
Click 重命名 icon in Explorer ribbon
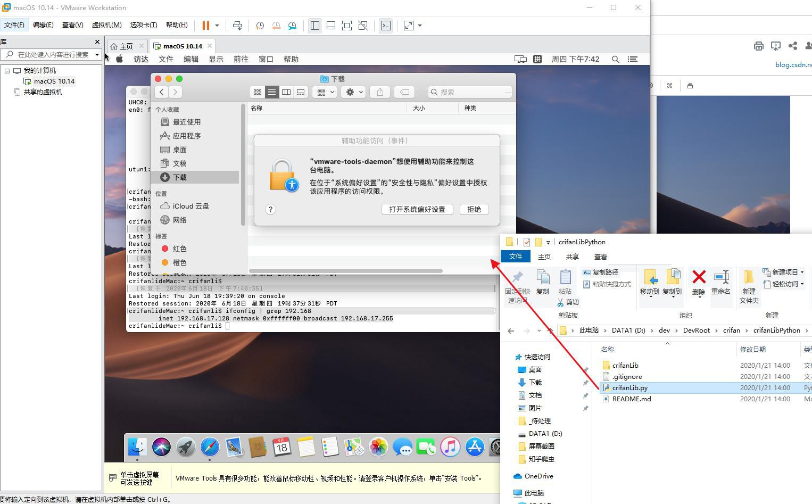point(721,282)
